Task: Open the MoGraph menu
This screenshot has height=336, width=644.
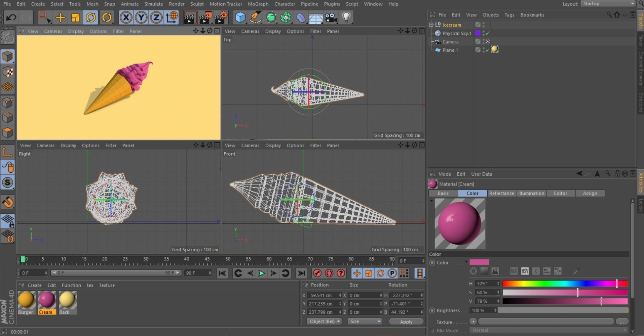Action: 258,4
